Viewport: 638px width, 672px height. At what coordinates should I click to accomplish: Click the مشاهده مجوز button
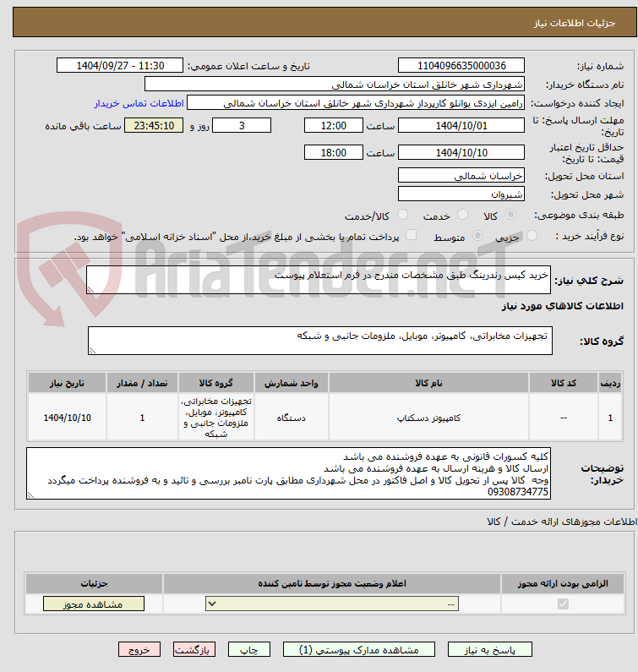click(x=94, y=604)
